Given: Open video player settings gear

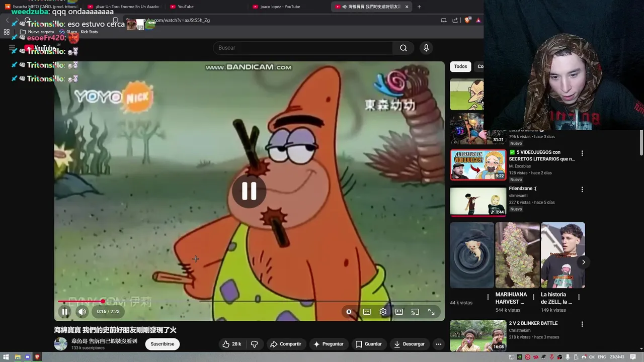Looking at the screenshot, I should (x=383, y=312).
